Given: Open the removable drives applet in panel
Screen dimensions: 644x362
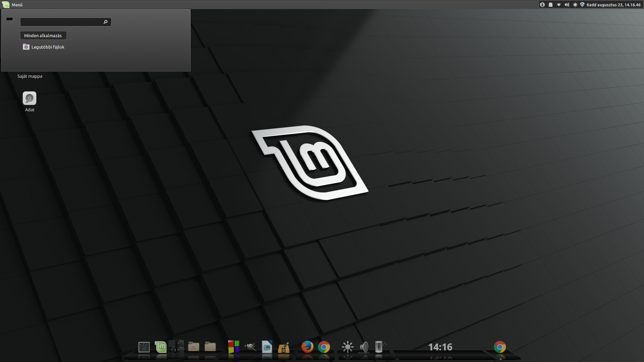Looking at the screenshot, I should 550,5.
